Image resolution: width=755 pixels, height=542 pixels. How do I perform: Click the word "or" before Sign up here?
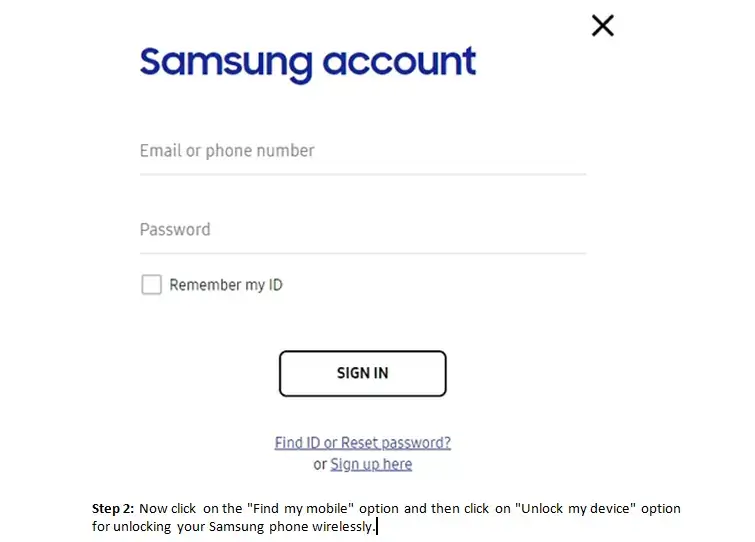tap(320, 465)
